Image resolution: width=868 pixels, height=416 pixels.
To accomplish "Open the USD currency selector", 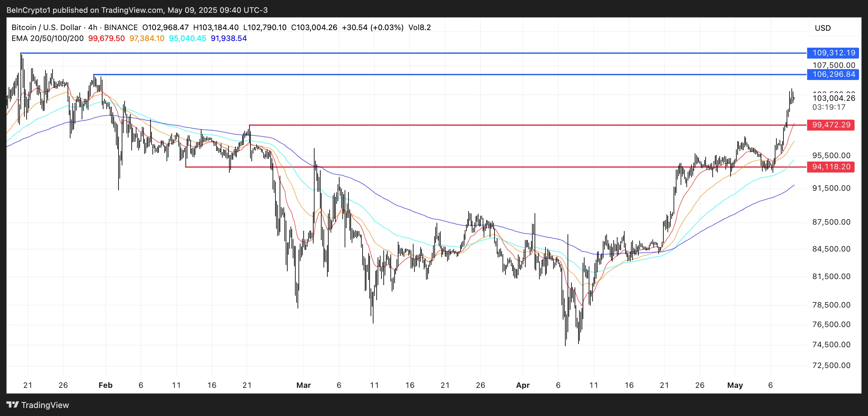I will pos(823,28).
